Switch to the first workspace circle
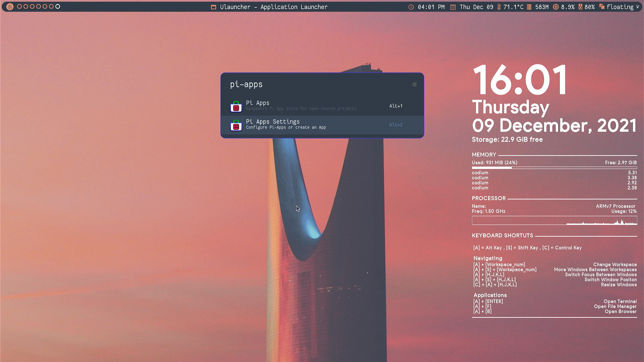The height and width of the screenshot is (362, 644). 19,6
